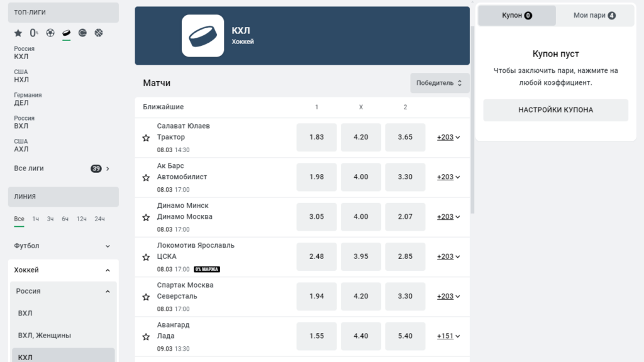Click the 0% МАРЖА badge
Screen dimensions: 644x362
click(206, 269)
